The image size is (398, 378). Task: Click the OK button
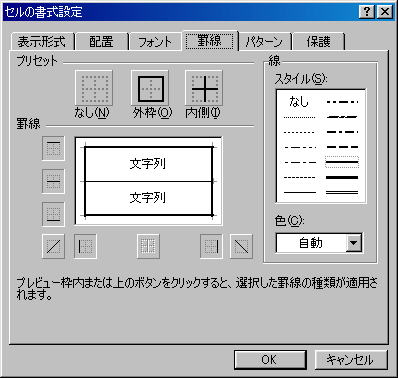(x=270, y=360)
